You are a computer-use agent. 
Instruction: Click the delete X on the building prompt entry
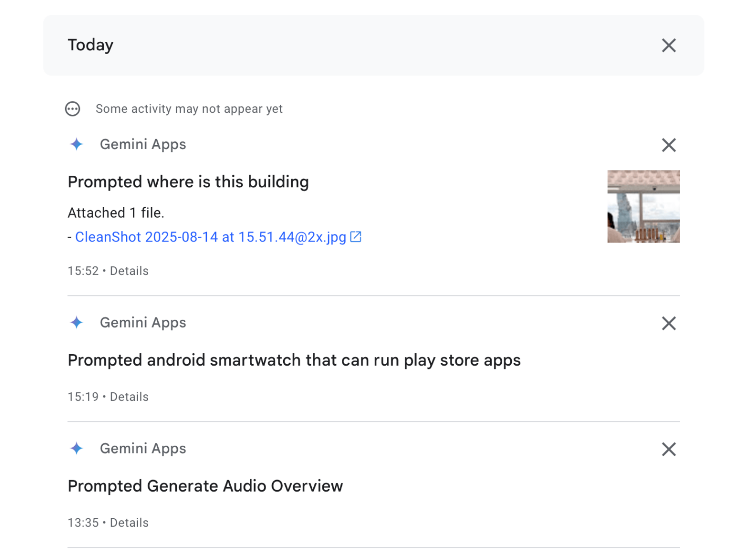tap(668, 144)
